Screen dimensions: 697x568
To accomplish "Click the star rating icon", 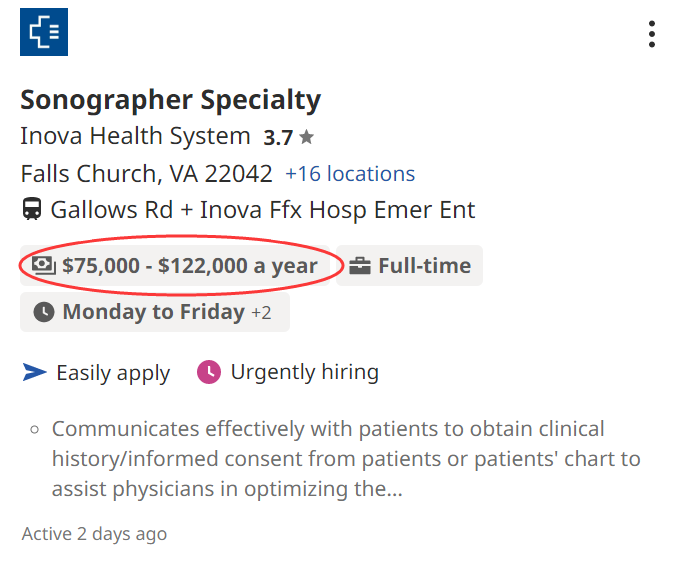I will point(306,137).
